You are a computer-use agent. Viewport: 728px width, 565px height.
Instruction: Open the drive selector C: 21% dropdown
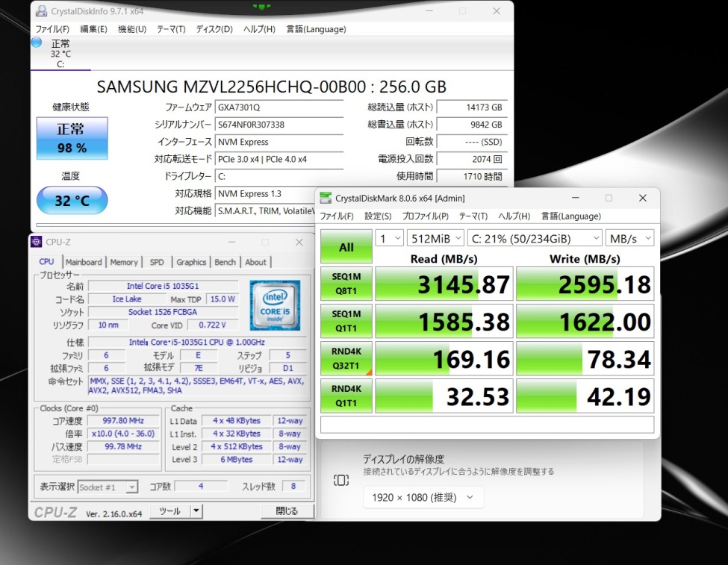pyautogui.click(x=535, y=239)
